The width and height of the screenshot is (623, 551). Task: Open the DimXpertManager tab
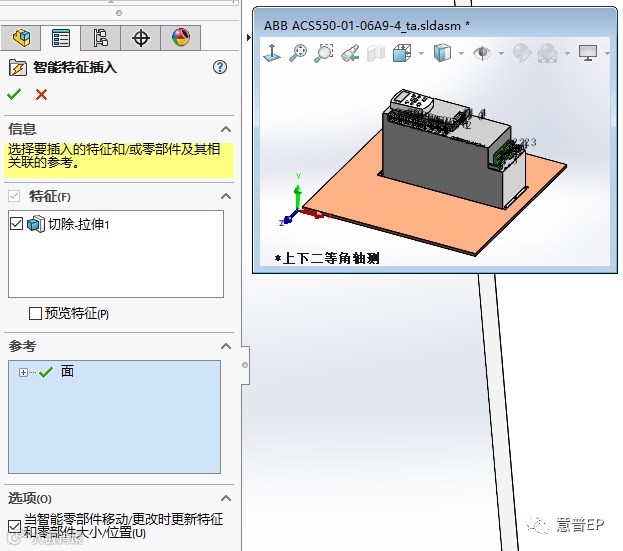click(x=141, y=38)
